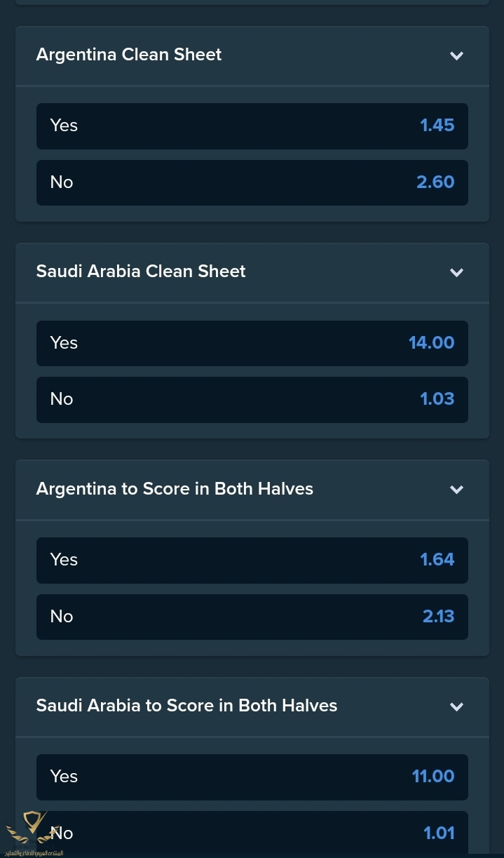The width and height of the screenshot is (504, 858).
Task: Choose Yes for Saudi Arabia scoring both halves
Action: pyautogui.click(x=252, y=777)
